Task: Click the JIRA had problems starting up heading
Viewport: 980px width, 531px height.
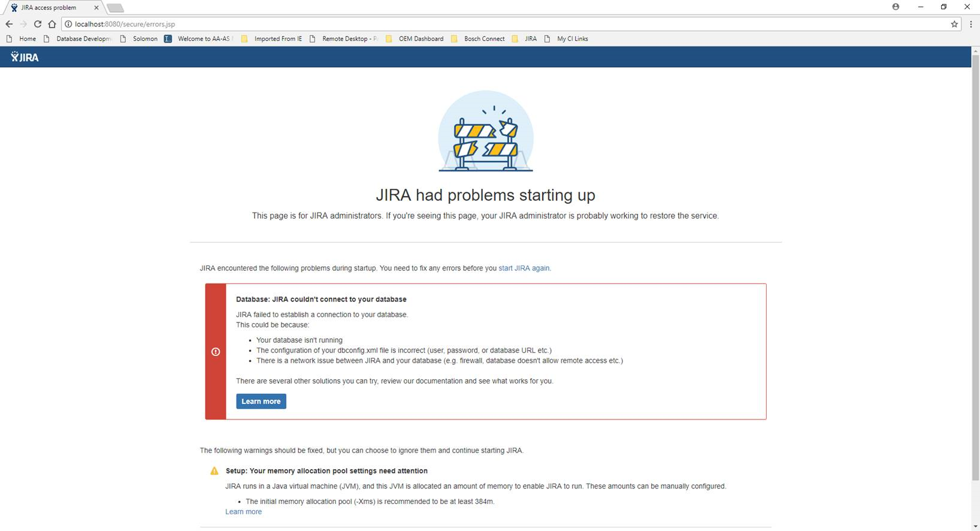Action: (485, 195)
